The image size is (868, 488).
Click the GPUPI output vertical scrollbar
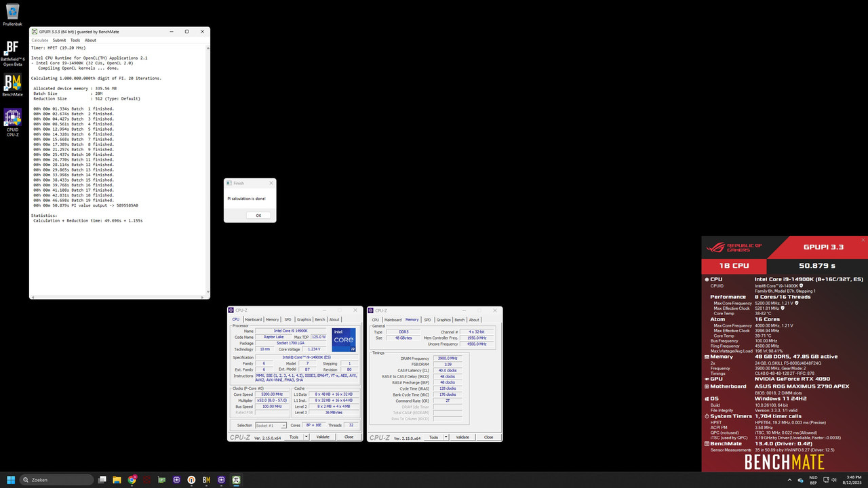[207, 169]
